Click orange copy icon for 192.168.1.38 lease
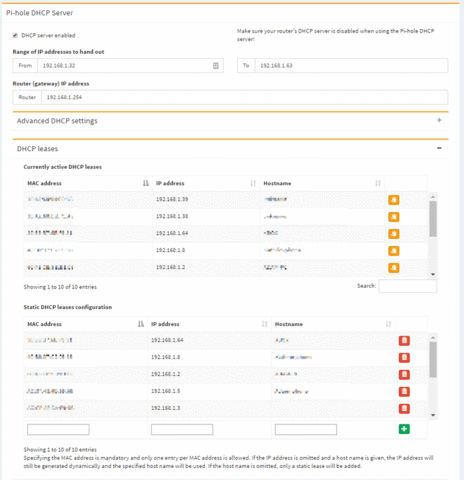 pos(393,217)
